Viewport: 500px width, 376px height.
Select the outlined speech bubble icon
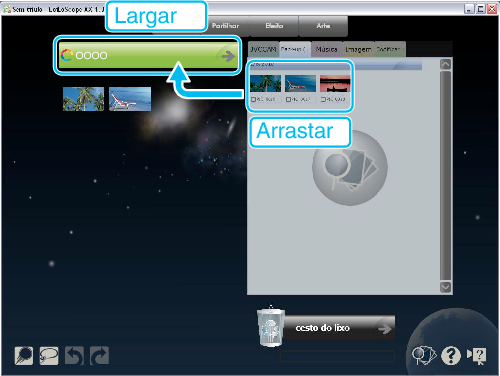click(x=49, y=355)
